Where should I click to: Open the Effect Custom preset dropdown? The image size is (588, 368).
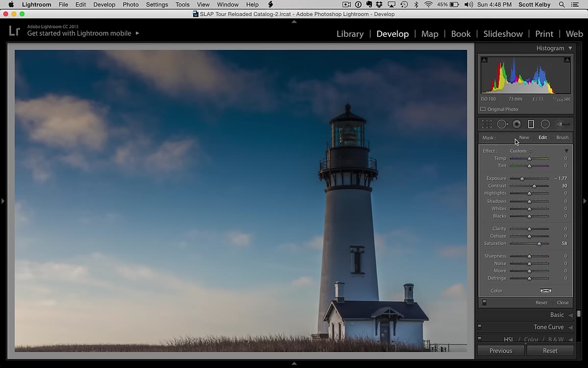click(x=521, y=151)
